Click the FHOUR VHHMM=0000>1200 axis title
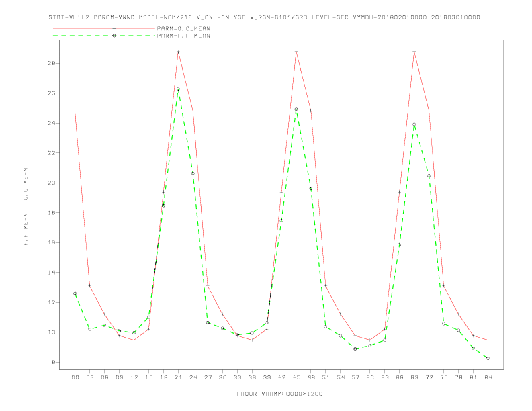The height and width of the screenshot is (411, 532). pos(279,394)
